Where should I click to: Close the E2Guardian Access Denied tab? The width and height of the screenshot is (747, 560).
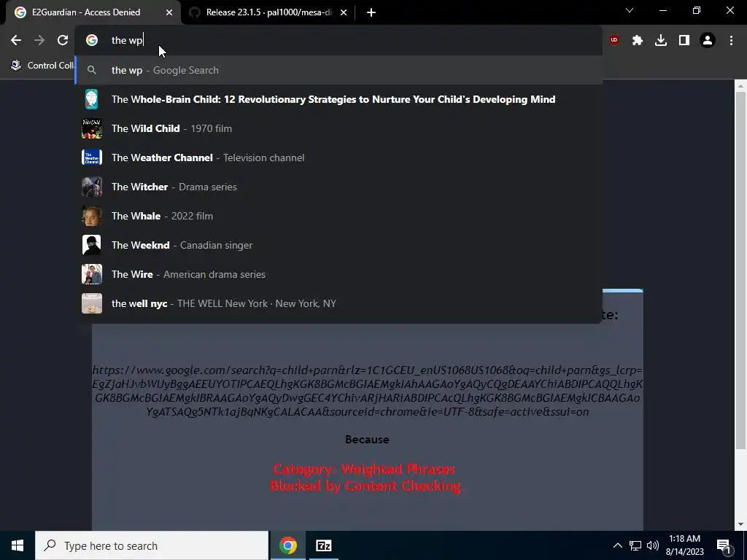tap(169, 12)
